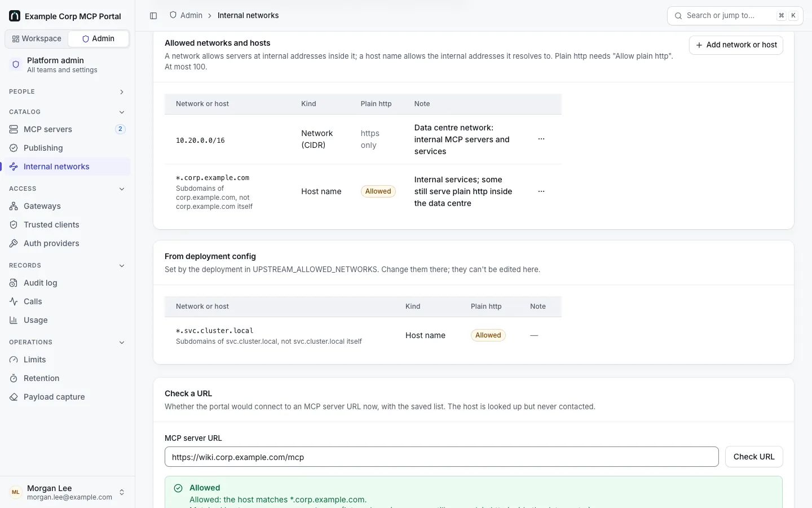812x508 pixels.
Task: Click the Limits gauge icon
Action: [14, 360]
